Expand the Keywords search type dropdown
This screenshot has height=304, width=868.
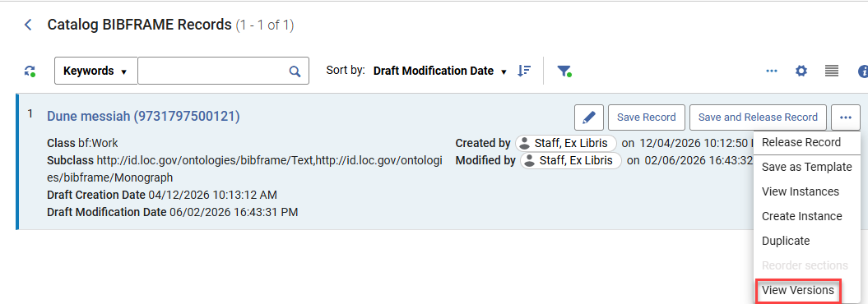click(95, 71)
